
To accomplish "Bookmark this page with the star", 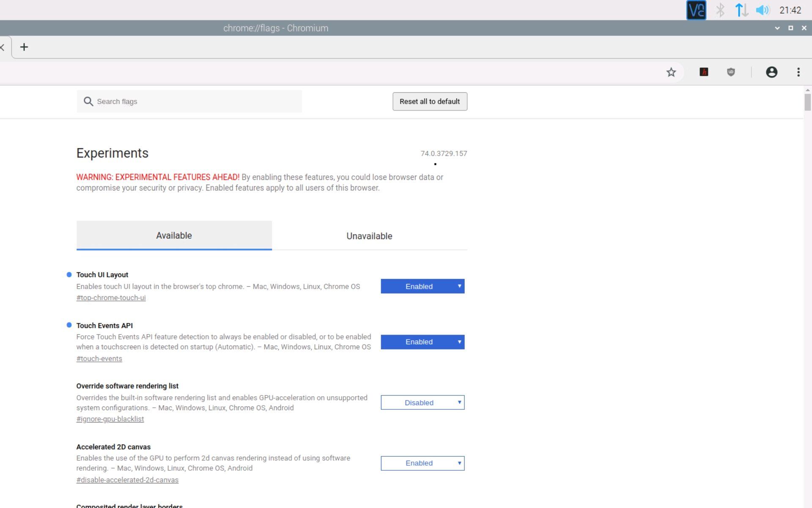I will [671, 72].
